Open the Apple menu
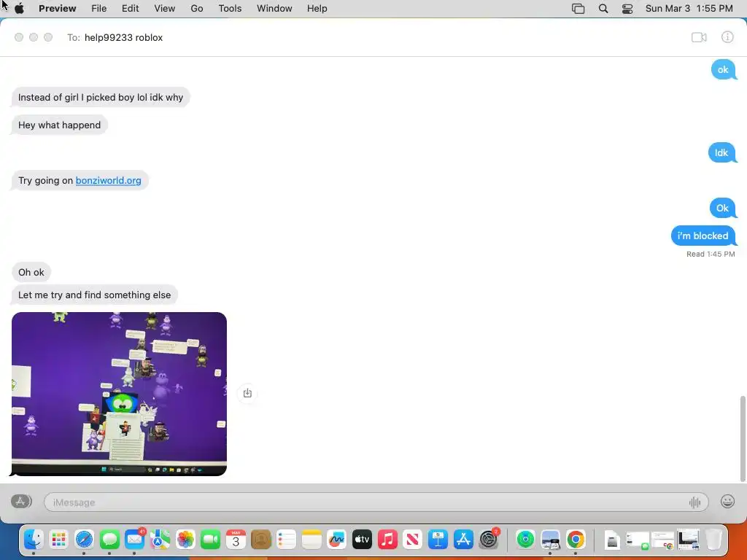The height and width of the screenshot is (560, 747). (20, 9)
